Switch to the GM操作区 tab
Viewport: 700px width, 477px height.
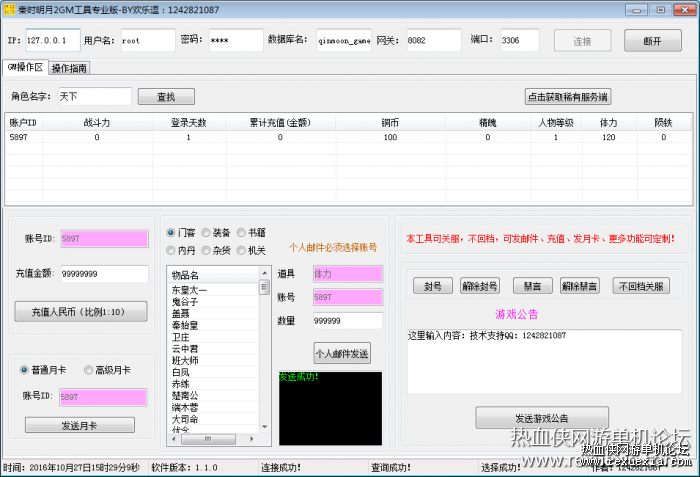pyautogui.click(x=25, y=67)
